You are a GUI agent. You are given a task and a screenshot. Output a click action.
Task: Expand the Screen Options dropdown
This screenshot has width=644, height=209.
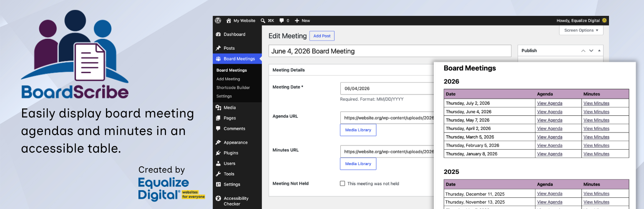(x=581, y=30)
